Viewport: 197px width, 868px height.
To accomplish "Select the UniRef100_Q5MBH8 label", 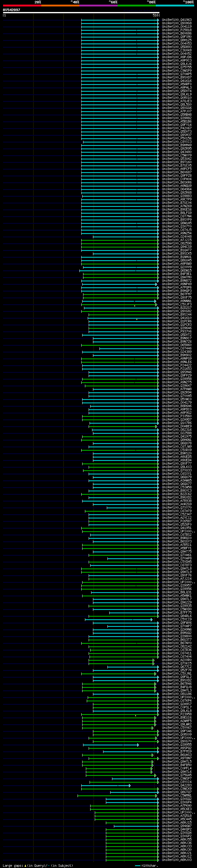I will [177, 115].
